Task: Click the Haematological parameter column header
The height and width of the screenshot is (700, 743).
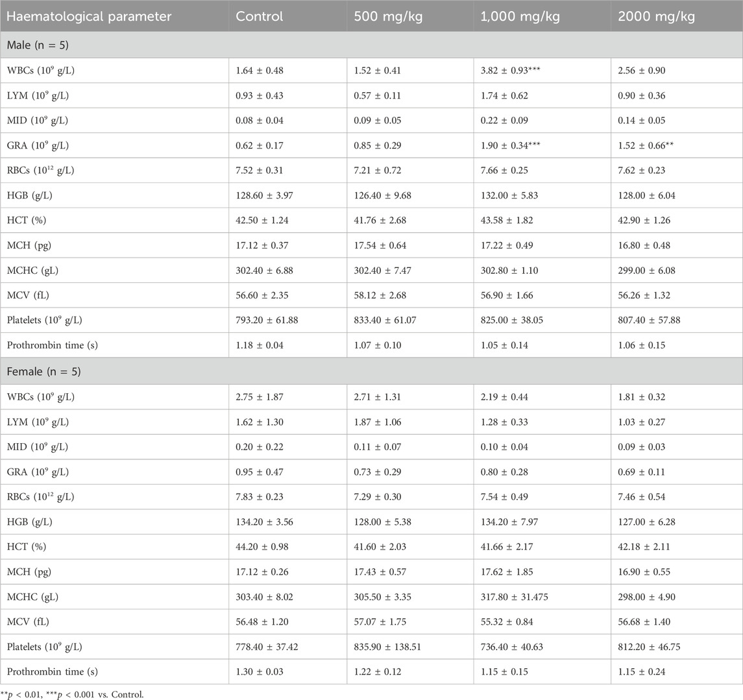Action: click(x=89, y=16)
